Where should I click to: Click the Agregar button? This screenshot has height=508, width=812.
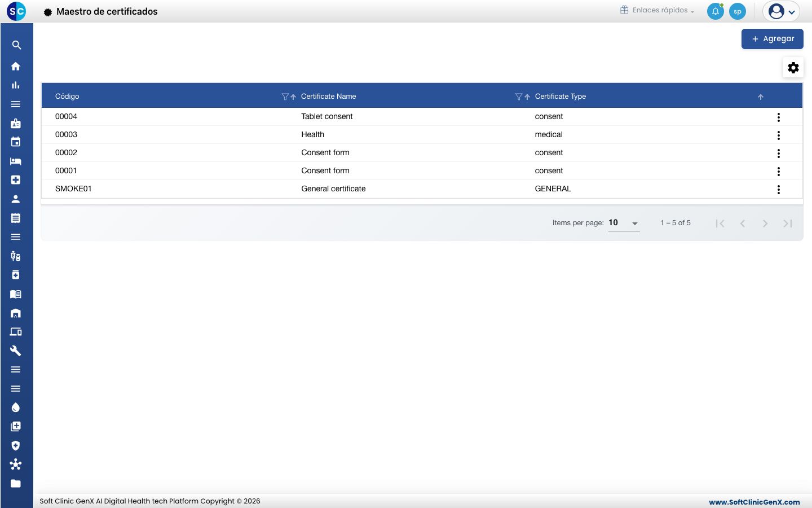click(773, 39)
